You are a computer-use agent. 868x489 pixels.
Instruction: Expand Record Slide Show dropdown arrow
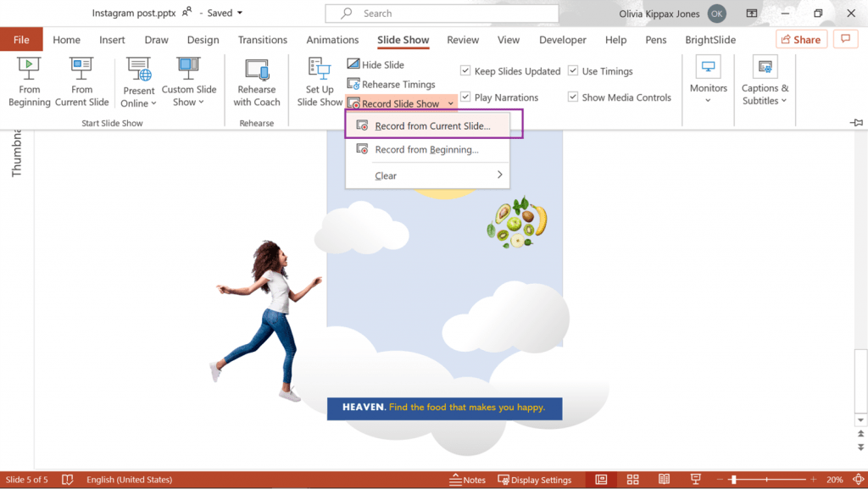pyautogui.click(x=451, y=103)
